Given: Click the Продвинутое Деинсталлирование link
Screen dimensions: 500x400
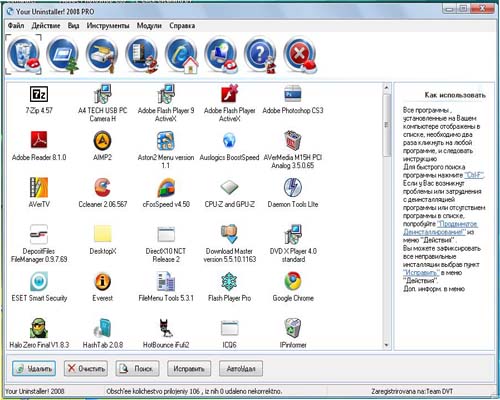Looking at the screenshot, I should pyautogui.click(x=441, y=228).
